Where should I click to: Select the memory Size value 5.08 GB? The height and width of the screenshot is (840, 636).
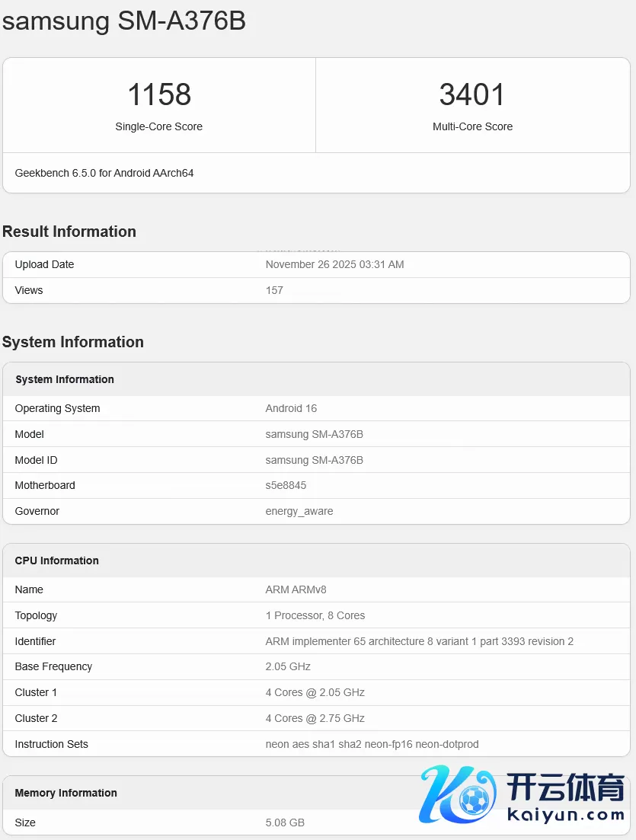click(285, 822)
